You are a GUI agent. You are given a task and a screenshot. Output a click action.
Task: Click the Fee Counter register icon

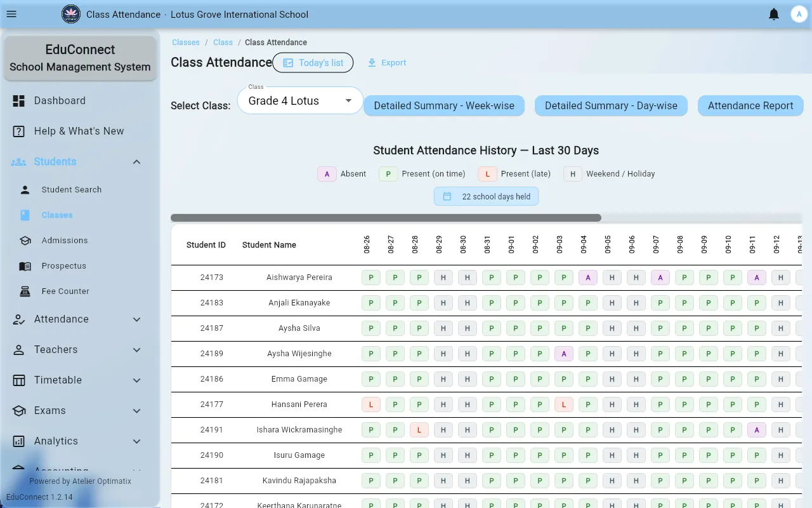pos(25,291)
